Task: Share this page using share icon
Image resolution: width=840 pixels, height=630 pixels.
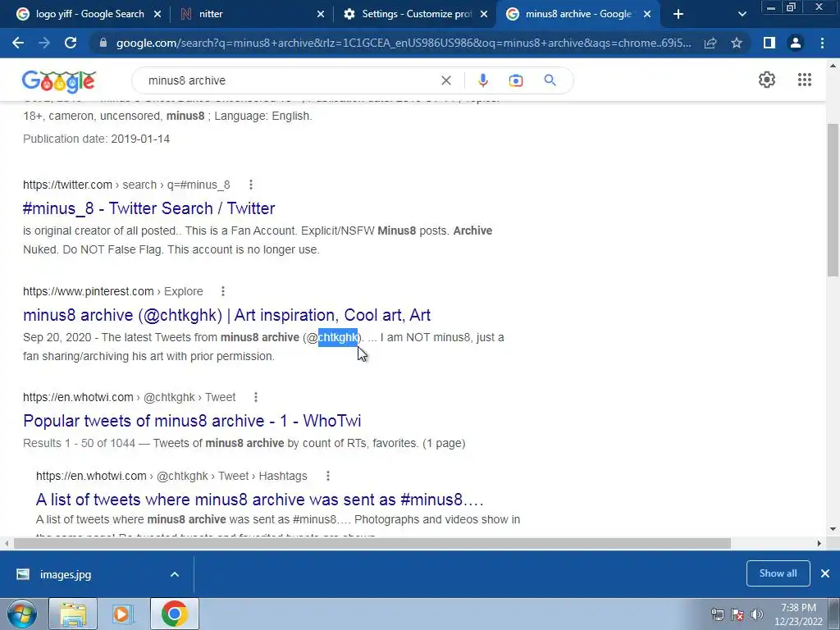Action: click(x=710, y=43)
